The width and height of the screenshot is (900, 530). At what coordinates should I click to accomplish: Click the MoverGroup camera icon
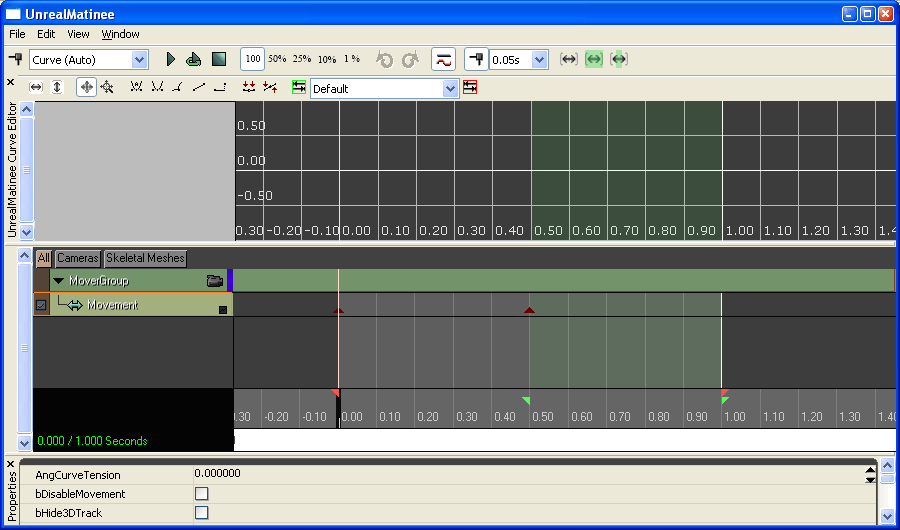pos(215,281)
